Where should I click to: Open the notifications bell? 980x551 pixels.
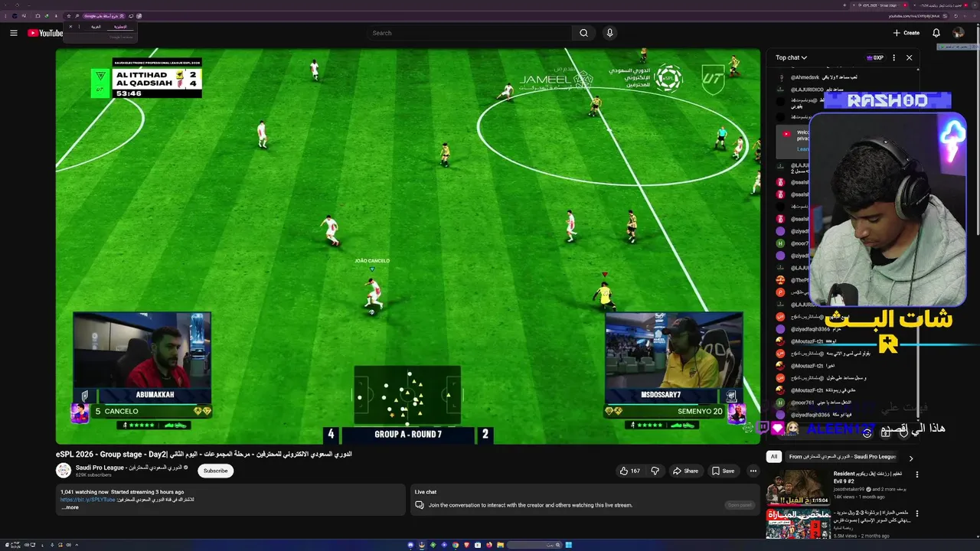(x=936, y=33)
